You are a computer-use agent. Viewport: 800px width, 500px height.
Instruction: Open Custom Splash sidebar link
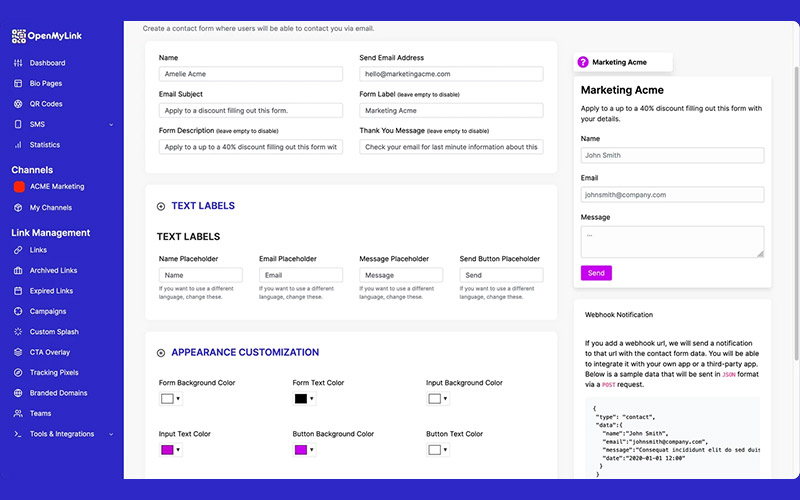tap(54, 332)
